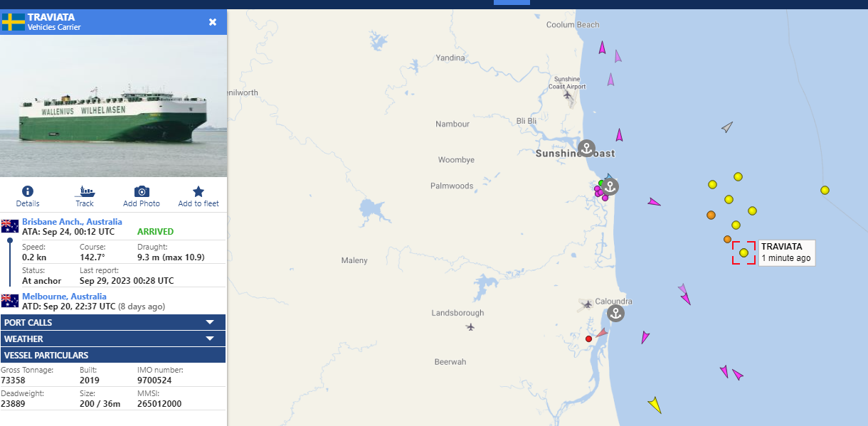Click the 'Yandina' map label

(x=450, y=58)
